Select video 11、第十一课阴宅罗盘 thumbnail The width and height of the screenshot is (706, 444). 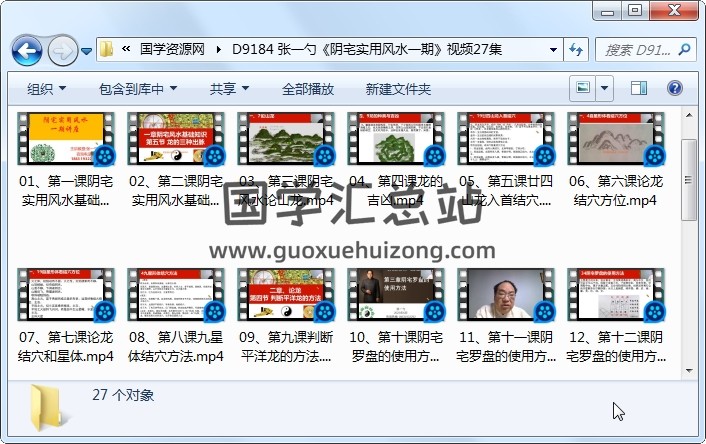pos(505,294)
